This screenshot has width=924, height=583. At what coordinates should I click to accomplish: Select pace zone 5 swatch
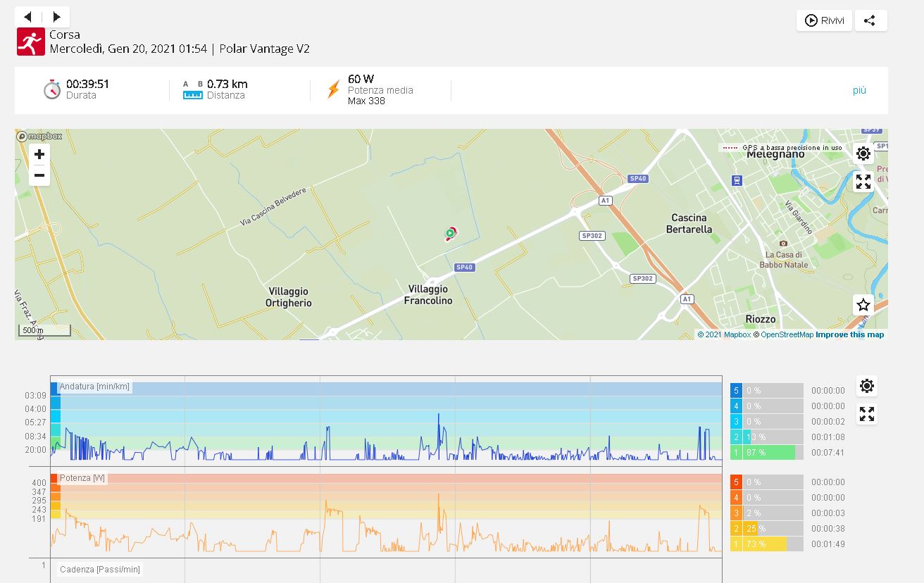(x=736, y=390)
